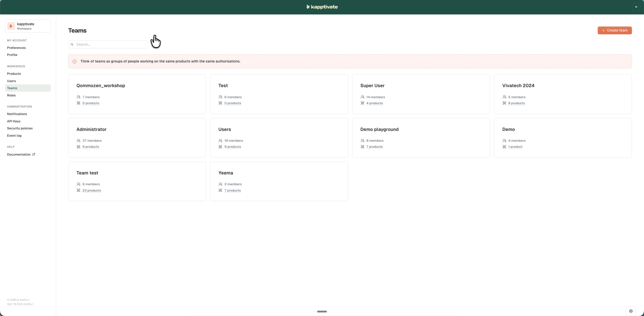Open Users in the sidebar menu
The height and width of the screenshot is (316, 644).
click(x=11, y=81)
